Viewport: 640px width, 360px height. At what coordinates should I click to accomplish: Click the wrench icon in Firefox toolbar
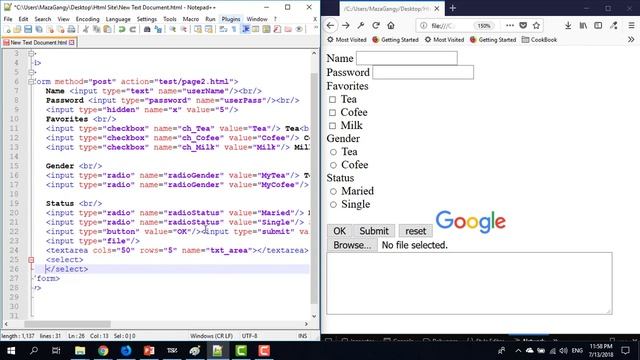coord(361,25)
